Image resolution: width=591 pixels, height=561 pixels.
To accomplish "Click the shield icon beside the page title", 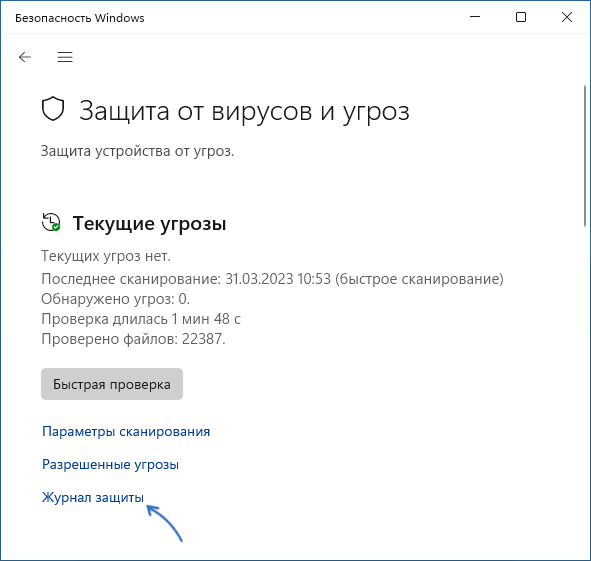I will (x=53, y=109).
